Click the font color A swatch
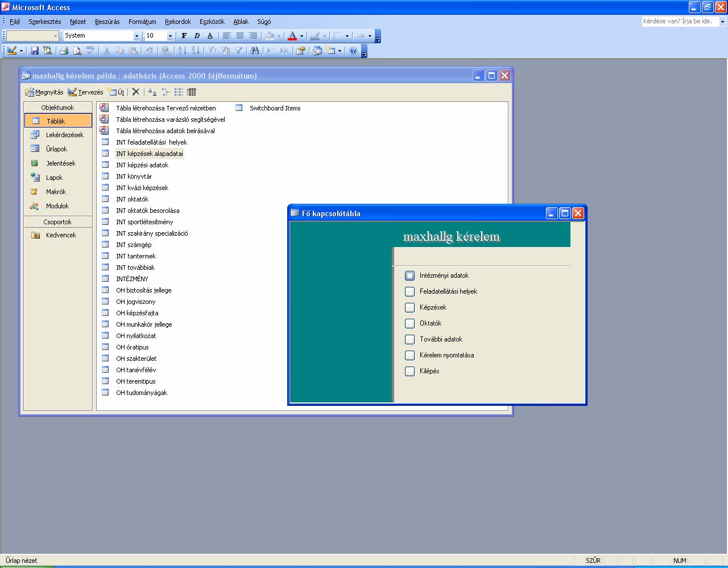 coord(292,36)
